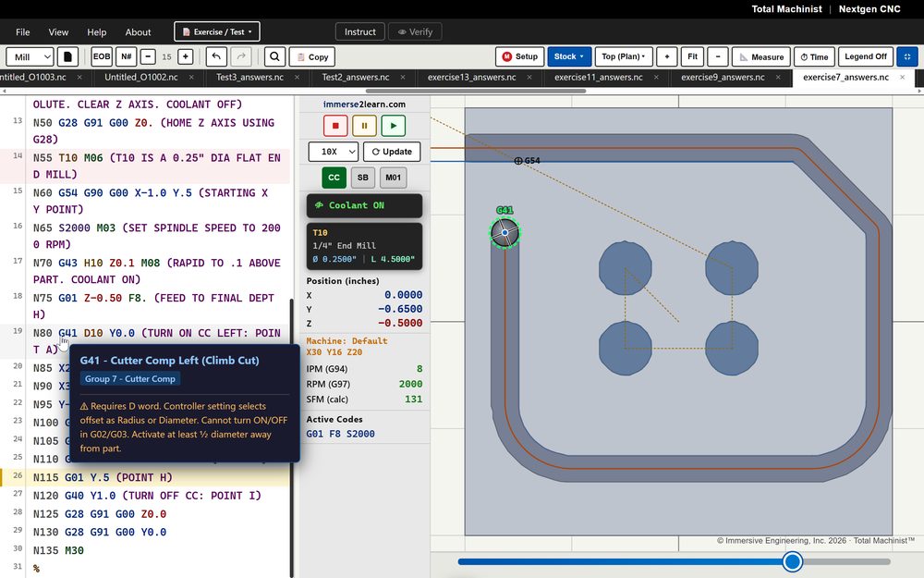Open the Setup button
Image resolution: width=924 pixels, height=578 pixels.
(x=519, y=56)
